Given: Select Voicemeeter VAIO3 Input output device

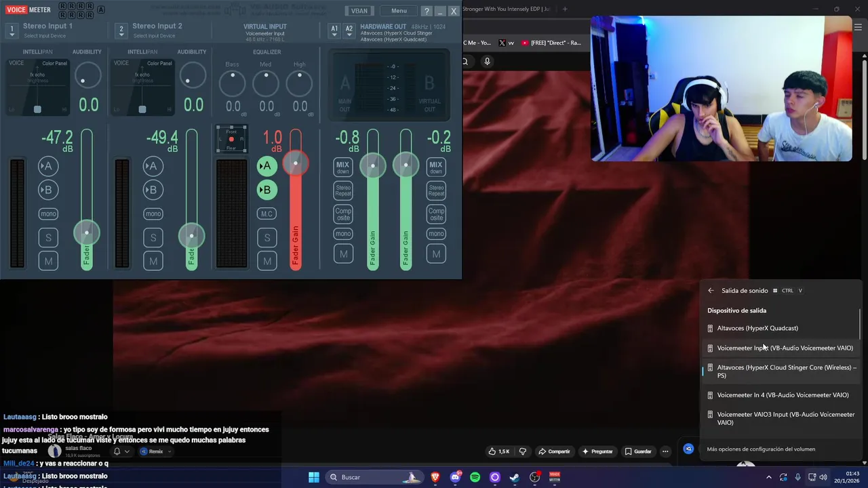Looking at the screenshot, I should (781, 418).
